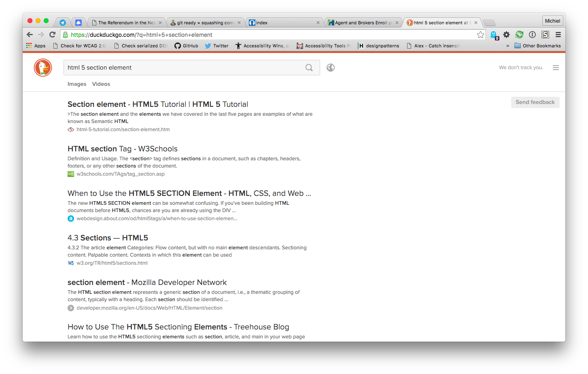The width and height of the screenshot is (588, 374).
Task: Click the Ghostery extension icon
Action: (494, 35)
